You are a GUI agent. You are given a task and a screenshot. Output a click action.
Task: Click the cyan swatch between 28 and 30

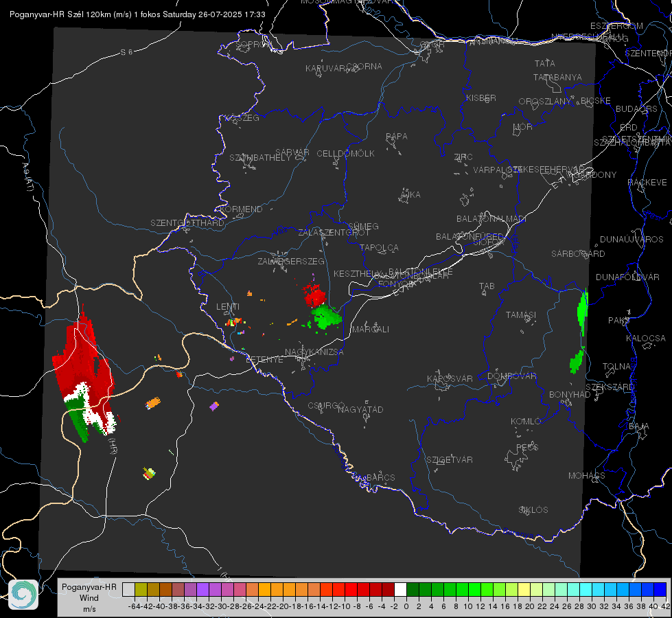coord(586,589)
